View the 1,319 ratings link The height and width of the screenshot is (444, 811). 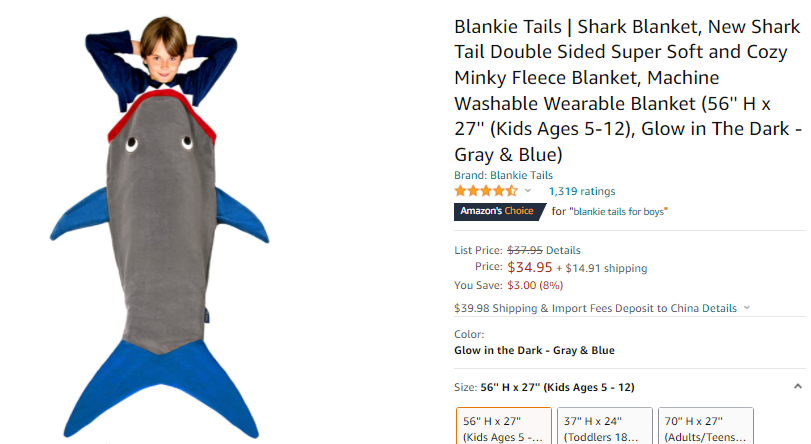pos(582,191)
